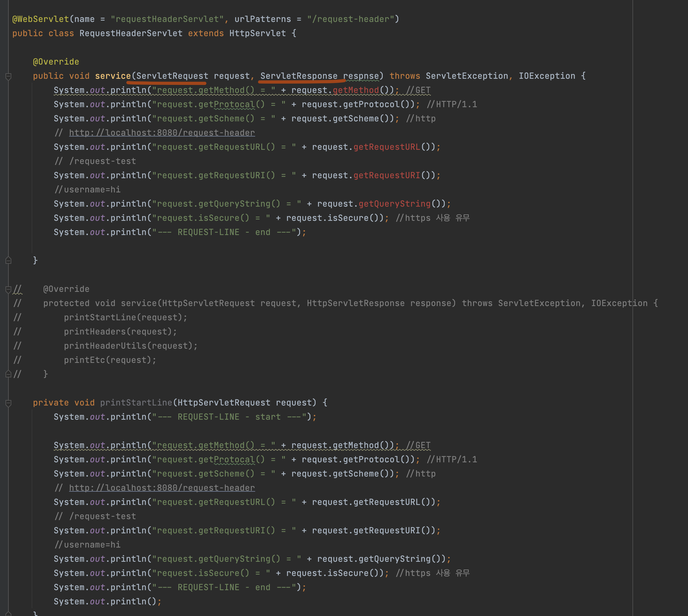Viewport: 688px width, 616px height.
Task: Click the red unresolved getRequestURI call
Action: coord(387,175)
